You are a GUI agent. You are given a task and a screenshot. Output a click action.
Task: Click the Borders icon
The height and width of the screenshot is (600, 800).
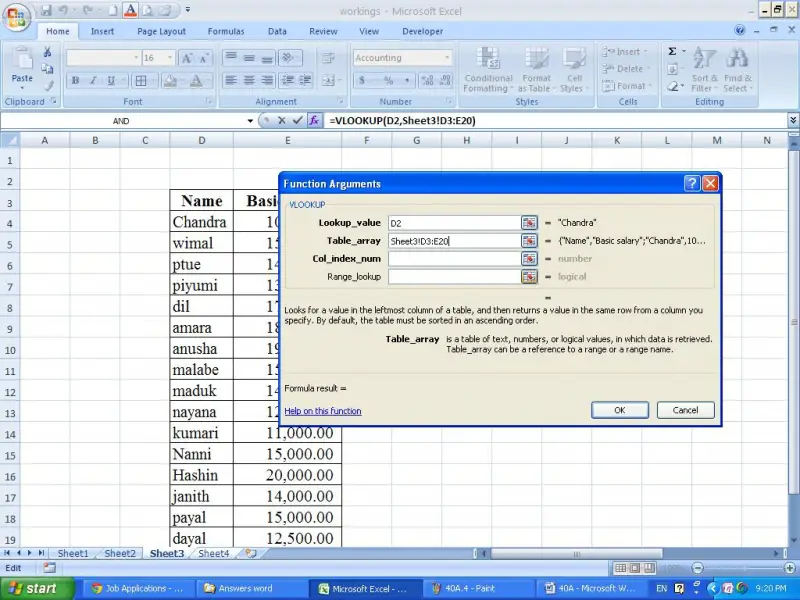(x=141, y=81)
